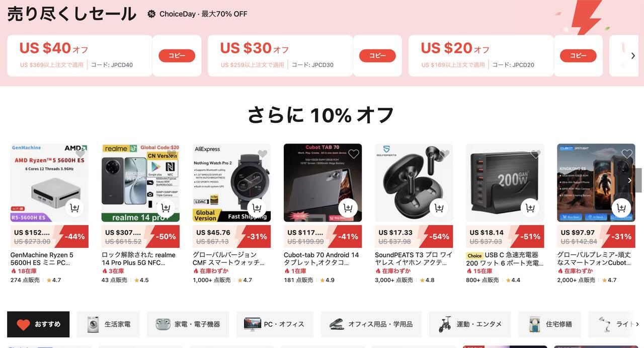Screen dimensions: 644x348
Task: Add Cubot Tab 70 tablet to cart
Action: point(348,207)
